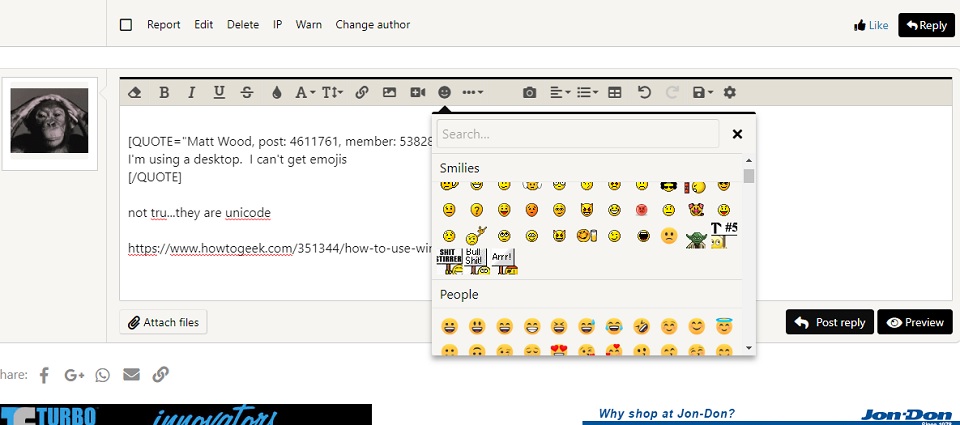The image size is (960, 425).
Task: Click the insert video media icon
Action: [x=417, y=92]
